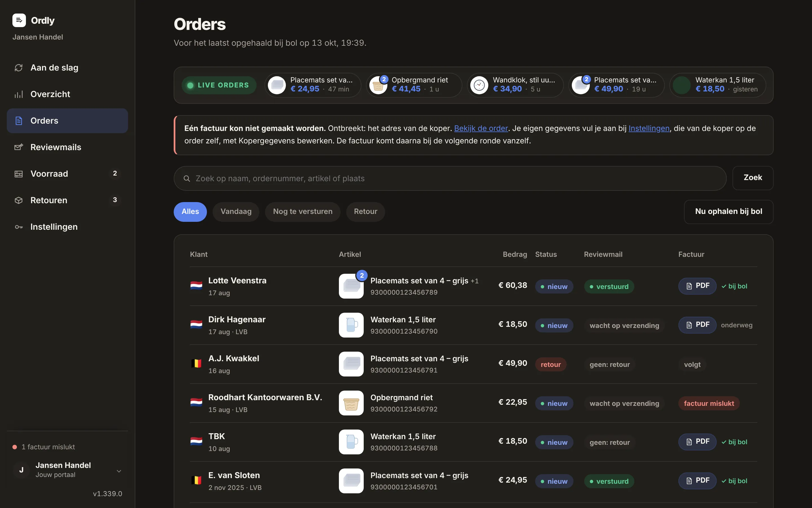The image size is (812, 508).
Task: Click the J avatar for Jansen Handel
Action: click(x=21, y=470)
